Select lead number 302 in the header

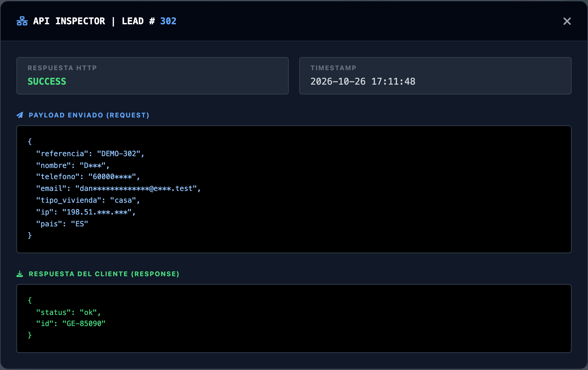pos(168,21)
